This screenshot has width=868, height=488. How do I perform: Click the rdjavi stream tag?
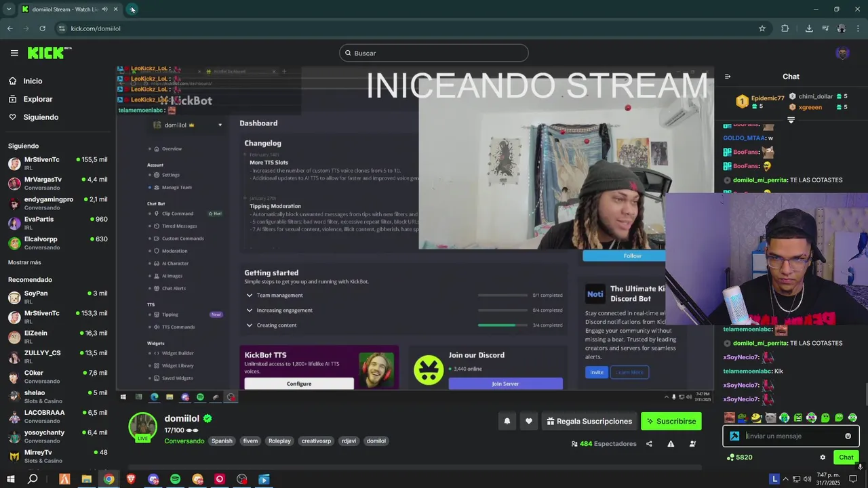(x=349, y=441)
